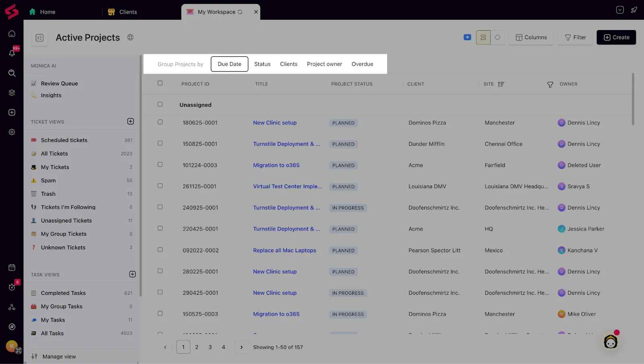Go to the previous page arrow
Screen dimensions: 644x364
(x=165, y=347)
